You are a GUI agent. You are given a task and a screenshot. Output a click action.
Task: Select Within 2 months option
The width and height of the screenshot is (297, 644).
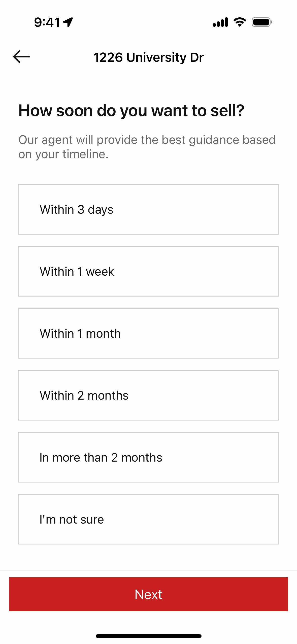click(x=148, y=395)
